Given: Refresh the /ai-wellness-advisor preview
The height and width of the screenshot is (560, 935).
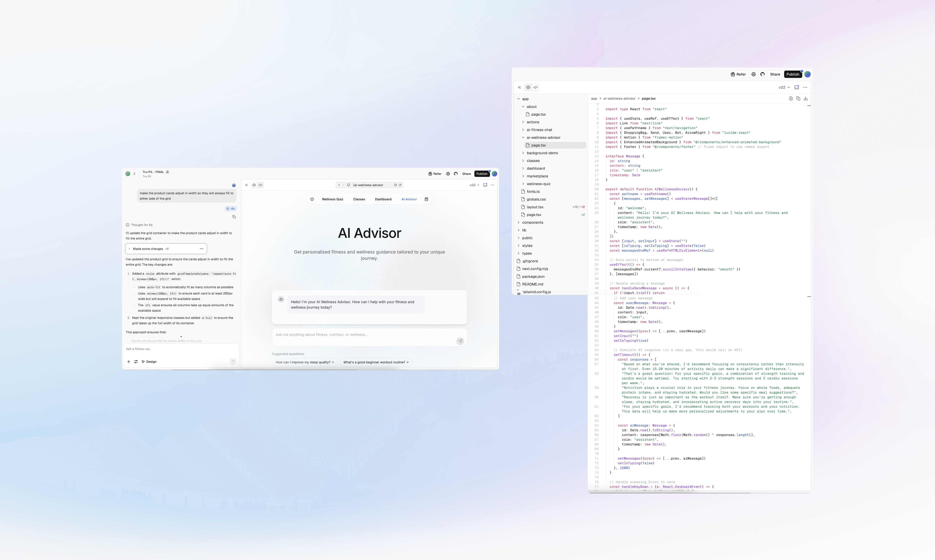Looking at the screenshot, I should (400, 185).
